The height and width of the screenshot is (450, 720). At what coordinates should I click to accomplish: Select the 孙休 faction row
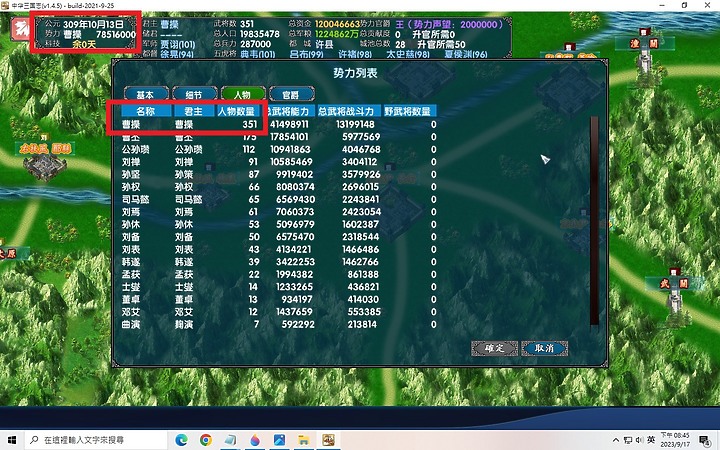tap(279, 224)
